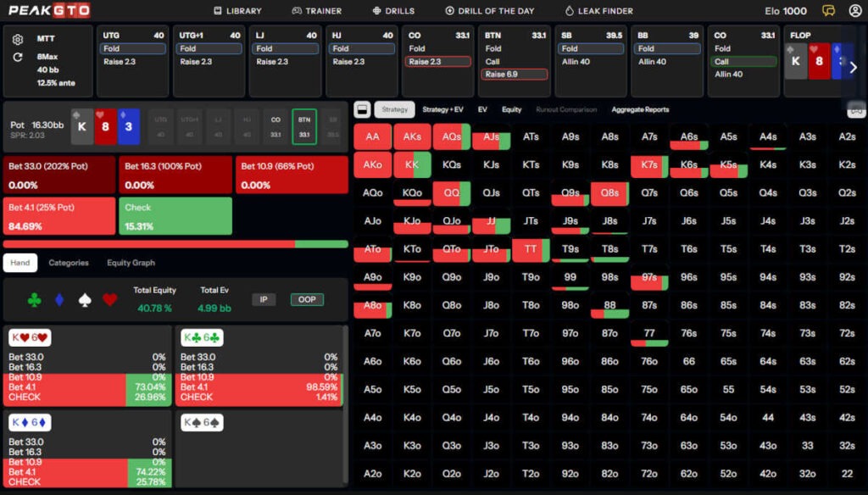Toggle the OOP position view
868x495 pixels.
click(x=306, y=299)
